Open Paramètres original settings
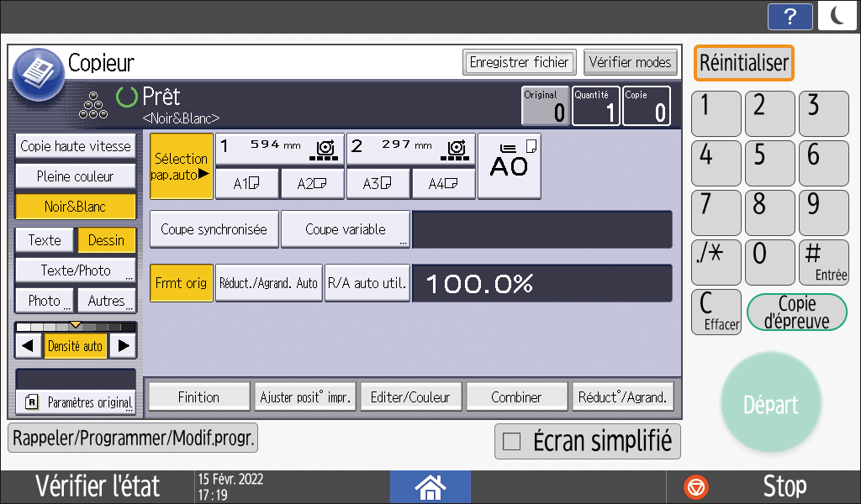 click(x=76, y=402)
